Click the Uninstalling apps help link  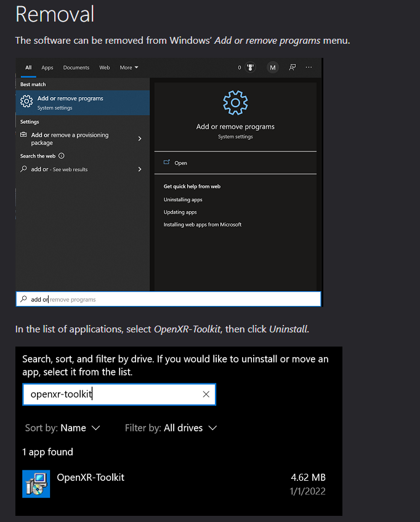tap(183, 199)
